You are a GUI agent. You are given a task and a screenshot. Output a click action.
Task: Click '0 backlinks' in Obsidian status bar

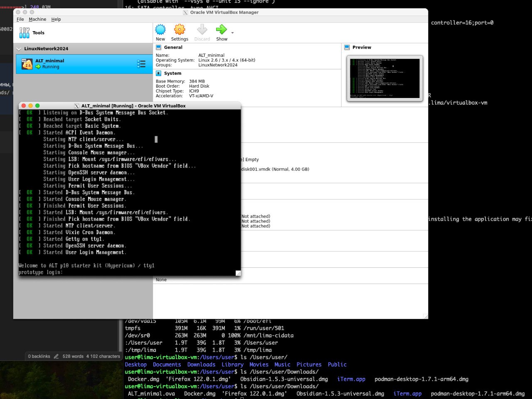pos(39,357)
